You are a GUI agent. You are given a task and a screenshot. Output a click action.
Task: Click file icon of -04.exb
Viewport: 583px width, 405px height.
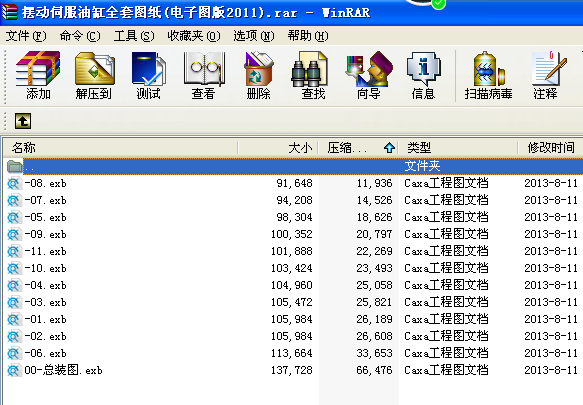pyautogui.click(x=14, y=285)
